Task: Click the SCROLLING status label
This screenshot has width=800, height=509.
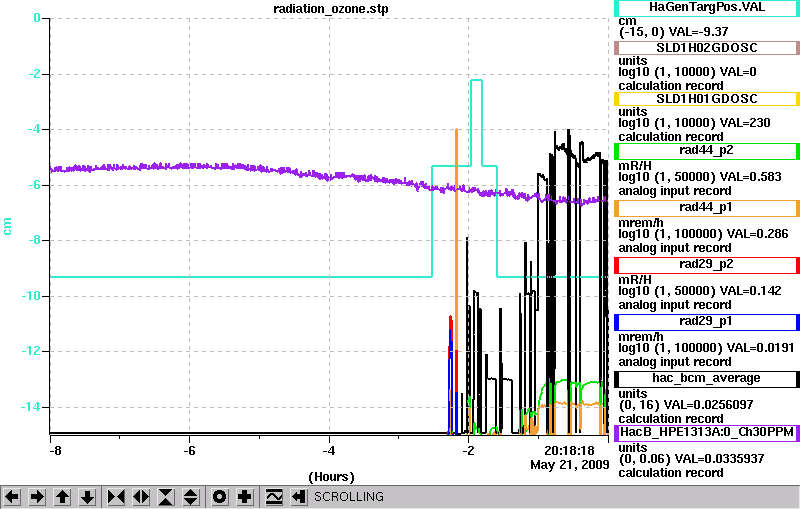Action: pos(349,497)
